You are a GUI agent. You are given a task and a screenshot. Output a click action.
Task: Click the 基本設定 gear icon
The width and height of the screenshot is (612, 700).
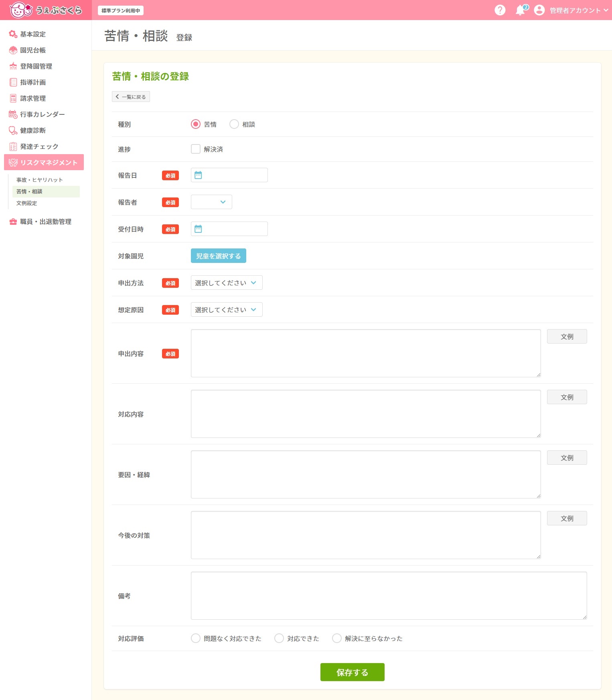(x=13, y=34)
